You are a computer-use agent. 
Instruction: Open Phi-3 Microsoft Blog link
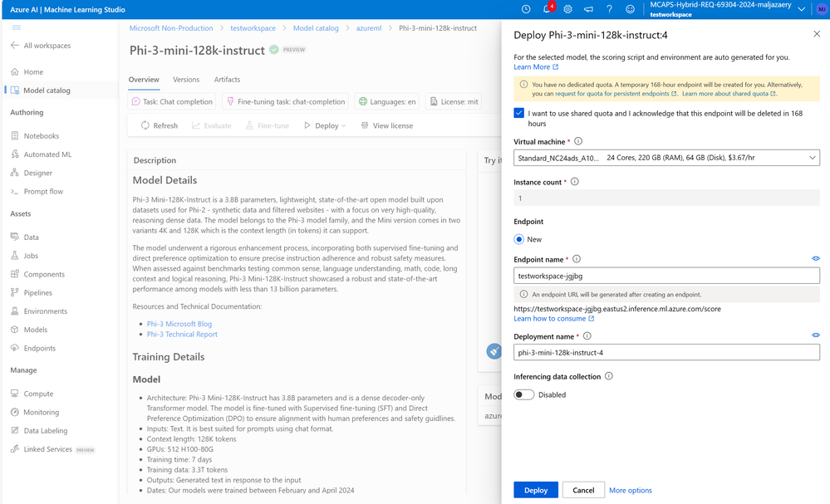point(179,324)
